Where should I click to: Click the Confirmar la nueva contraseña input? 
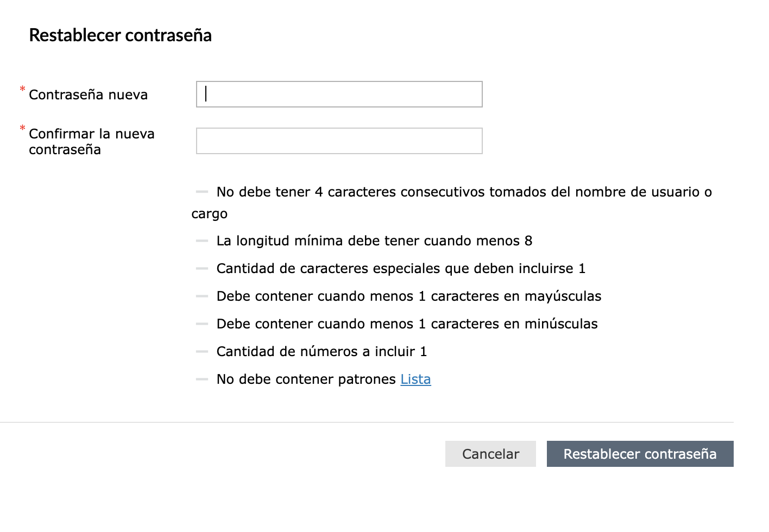339,141
